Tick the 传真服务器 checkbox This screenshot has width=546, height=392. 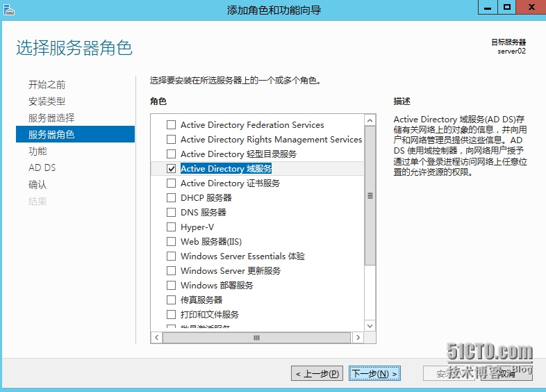pos(171,300)
